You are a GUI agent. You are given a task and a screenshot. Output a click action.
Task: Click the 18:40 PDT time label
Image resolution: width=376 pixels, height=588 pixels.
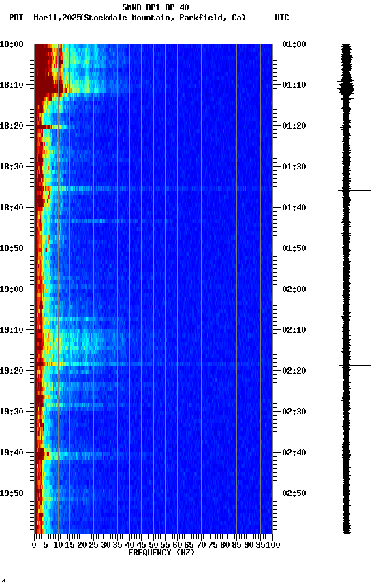tap(12, 208)
